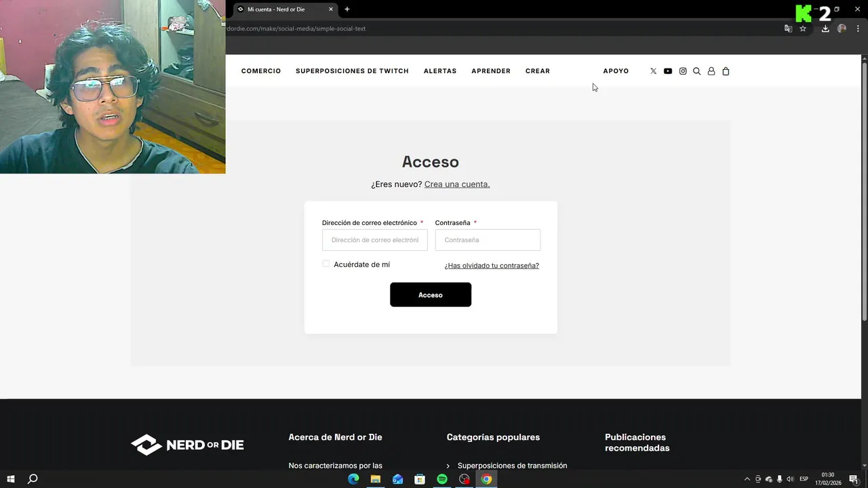Open Microsoft Store from taskbar
This screenshot has height=488, width=868.
(x=420, y=479)
